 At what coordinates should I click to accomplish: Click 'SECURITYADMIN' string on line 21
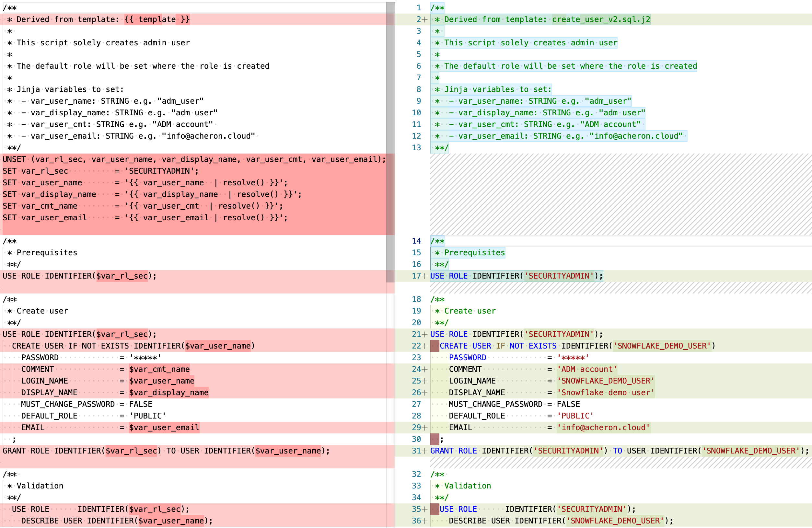(x=559, y=334)
